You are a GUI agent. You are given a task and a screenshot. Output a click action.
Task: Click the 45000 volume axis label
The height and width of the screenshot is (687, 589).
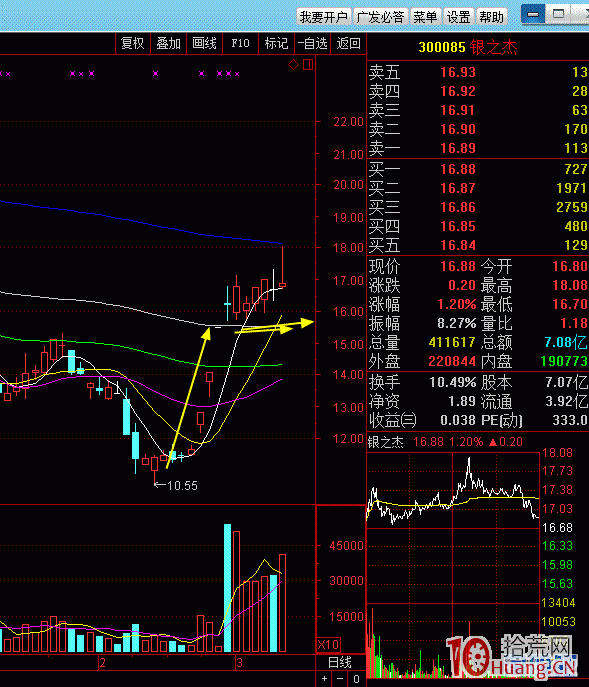(x=346, y=546)
